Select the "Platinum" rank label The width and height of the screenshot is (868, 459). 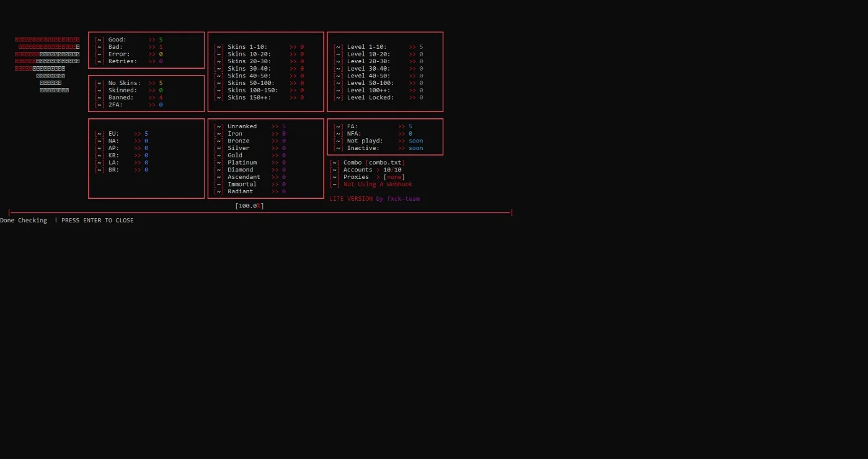[242, 162]
